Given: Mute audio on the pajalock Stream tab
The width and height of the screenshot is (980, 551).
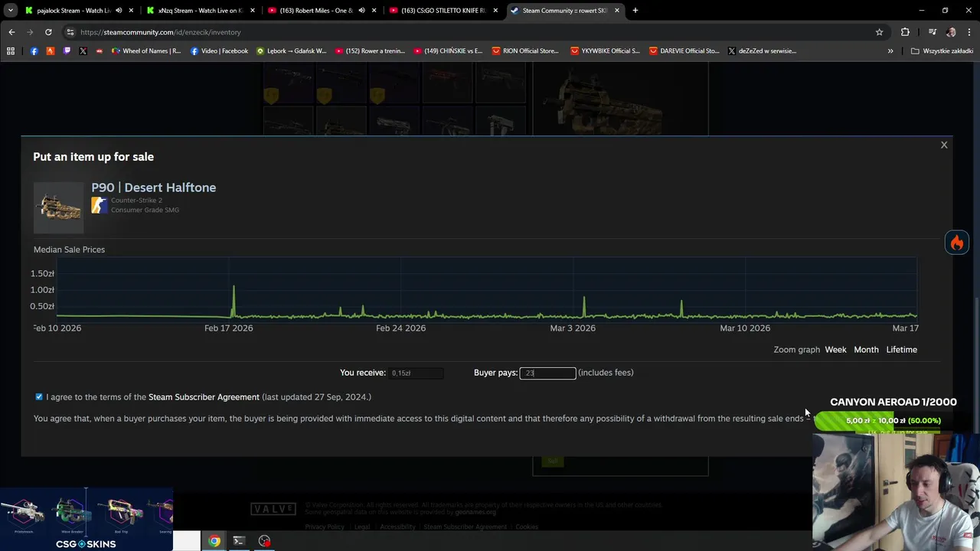Looking at the screenshot, I should click(x=119, y=11).
